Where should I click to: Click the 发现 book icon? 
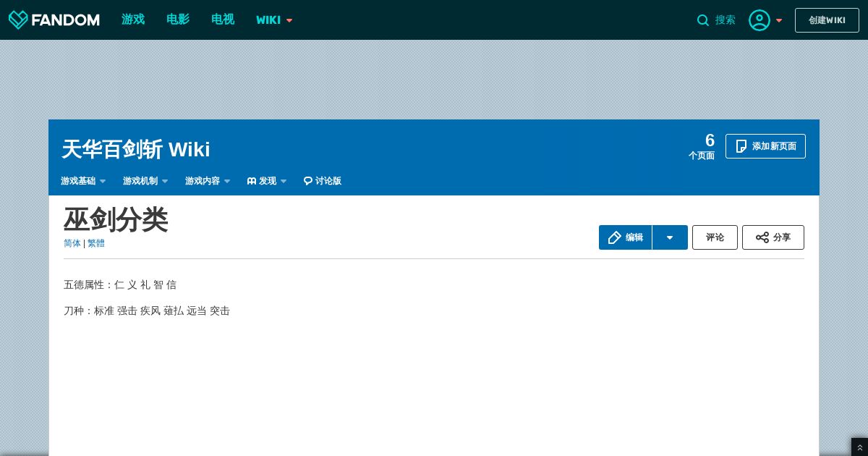point(252,181)
